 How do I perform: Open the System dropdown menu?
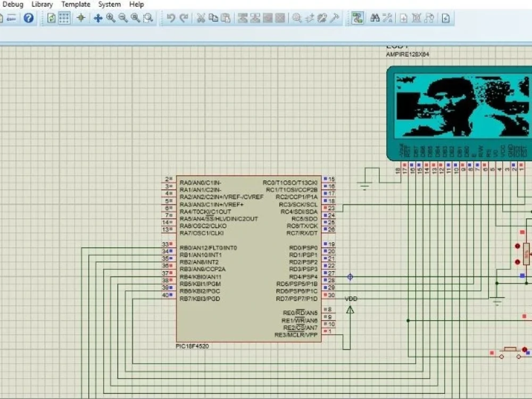click(x=109, y=4)
